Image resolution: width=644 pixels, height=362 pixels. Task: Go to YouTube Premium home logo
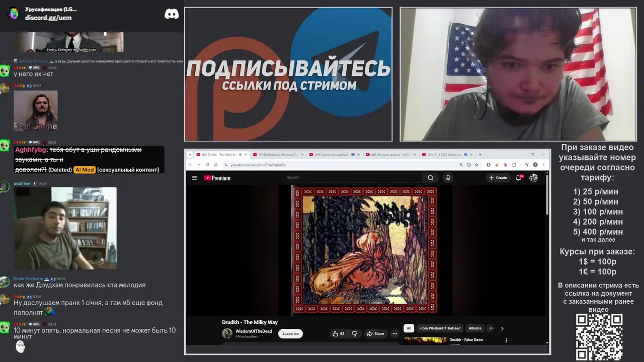click(x=217, y=178)
